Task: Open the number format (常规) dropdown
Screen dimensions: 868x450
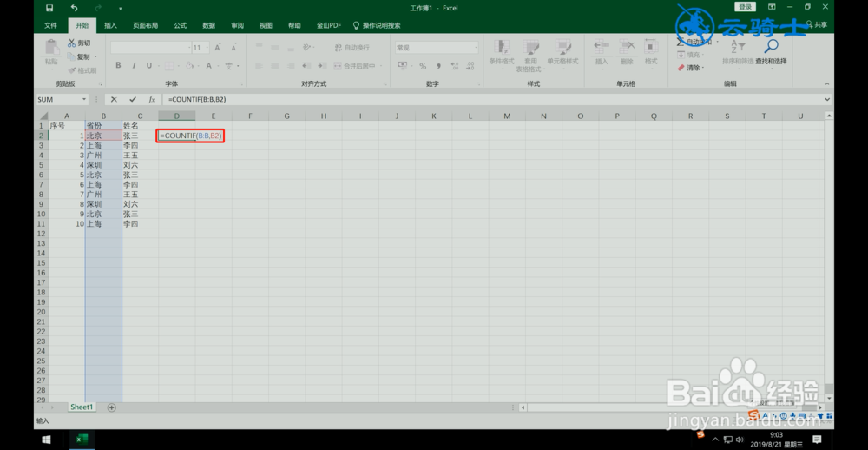Action: [x=476, y=48]
